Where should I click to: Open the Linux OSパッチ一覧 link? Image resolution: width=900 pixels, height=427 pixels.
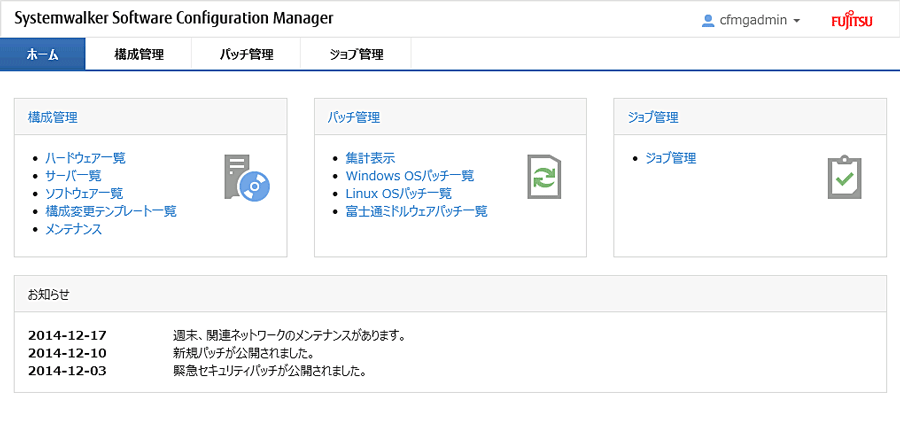(398, 193)
